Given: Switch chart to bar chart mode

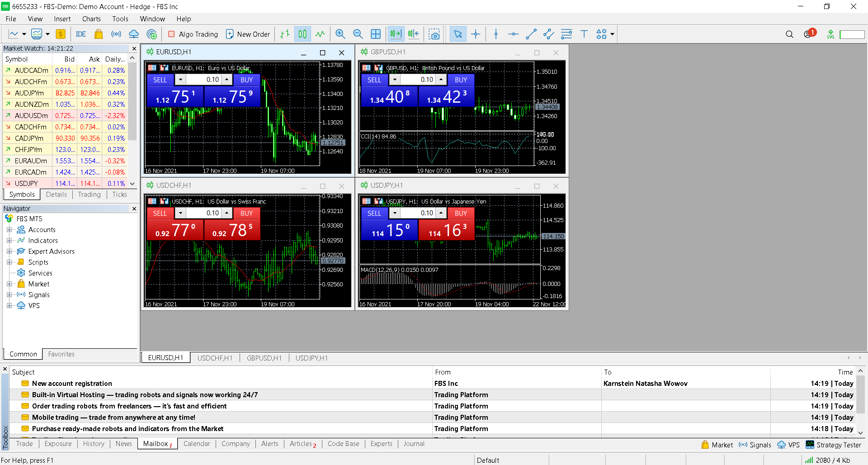Looking at the screenshot, I should coord(285,34).
